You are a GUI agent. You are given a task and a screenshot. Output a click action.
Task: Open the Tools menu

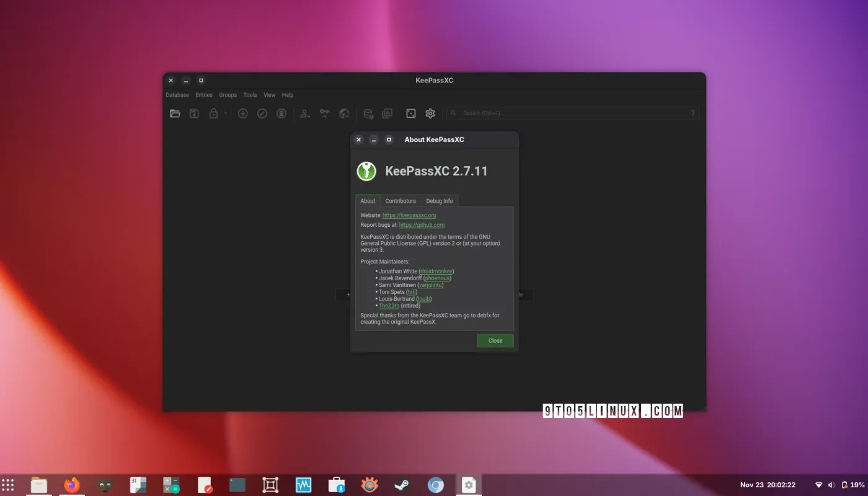pyautogui.click(x=250, y=95)
